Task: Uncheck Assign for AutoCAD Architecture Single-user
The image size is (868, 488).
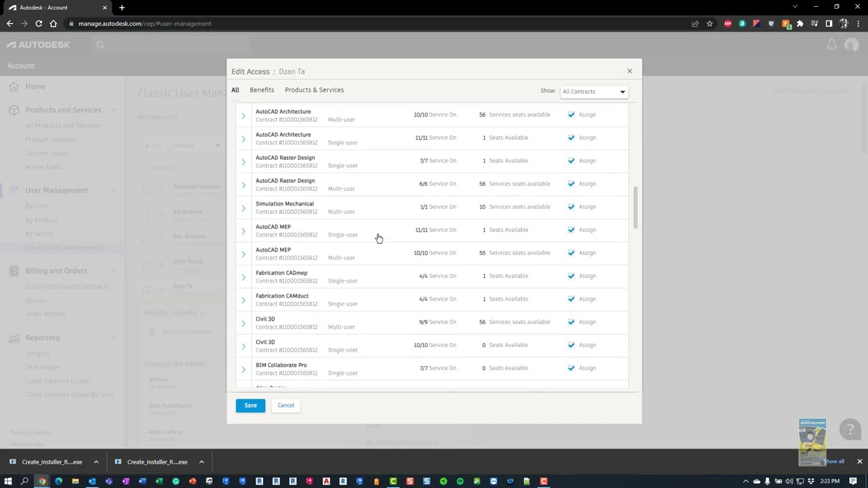Action: pyautogui.click(x=571, y=138)
